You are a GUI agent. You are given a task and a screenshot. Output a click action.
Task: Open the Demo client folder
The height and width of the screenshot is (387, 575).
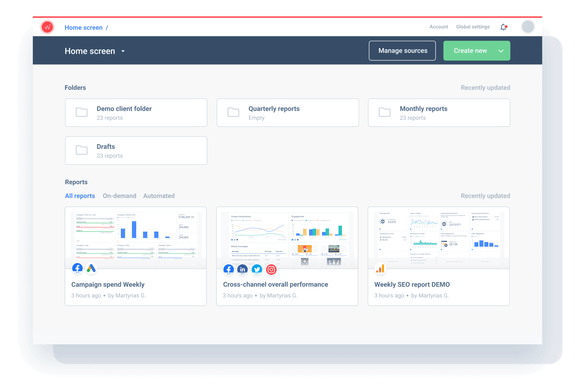click(136, 113)
